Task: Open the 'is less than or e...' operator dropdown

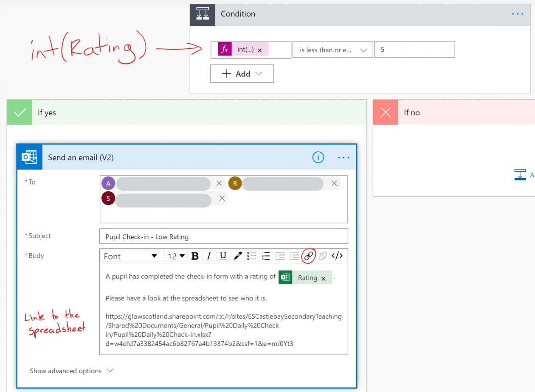Action: point(333,50)
